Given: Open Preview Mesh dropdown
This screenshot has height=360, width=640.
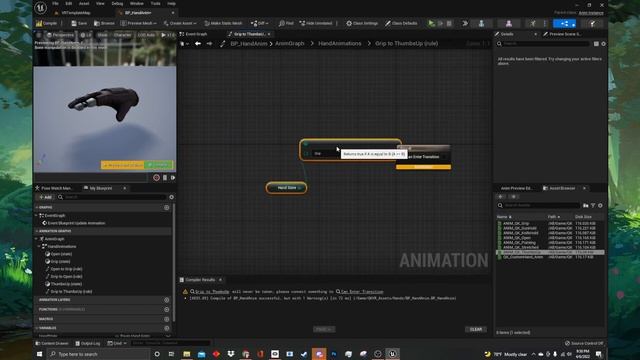Looking at the screenshot, I should (x=139, y=24).
